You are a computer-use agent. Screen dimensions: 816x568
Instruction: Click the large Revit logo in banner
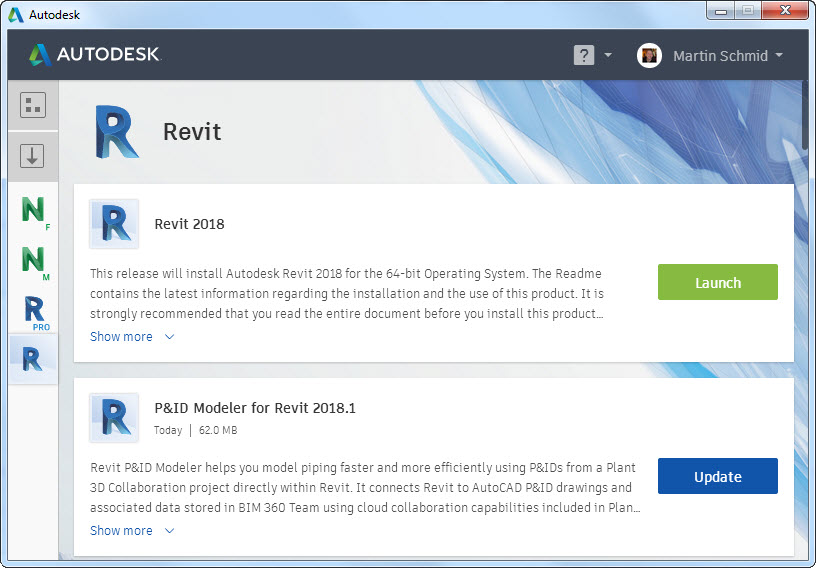pos(117,132)
